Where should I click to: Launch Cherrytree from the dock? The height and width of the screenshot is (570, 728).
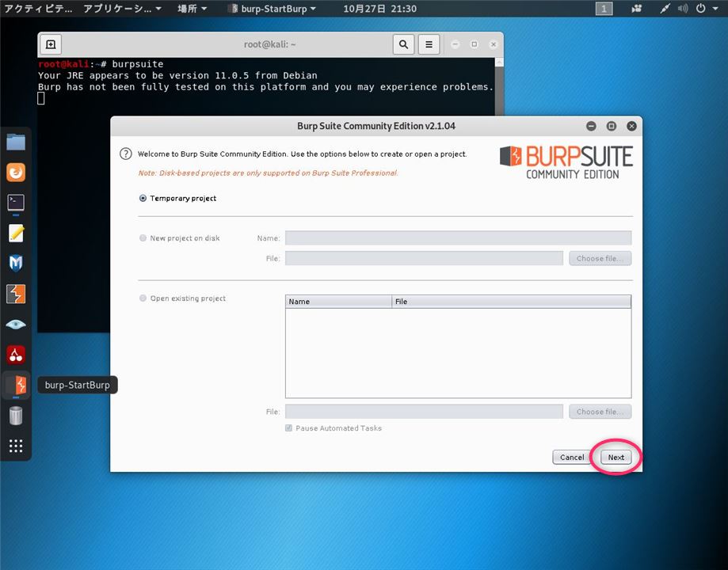[16, 355]
